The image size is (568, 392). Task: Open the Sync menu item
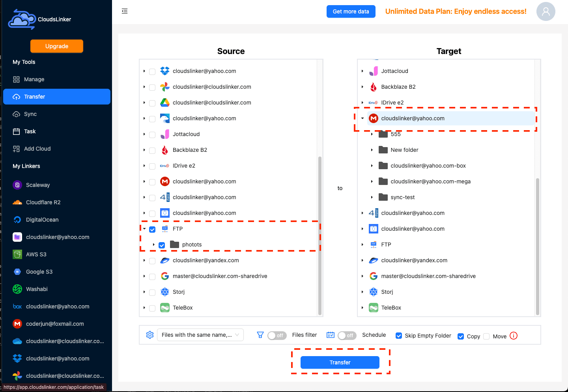coord(57,114)
